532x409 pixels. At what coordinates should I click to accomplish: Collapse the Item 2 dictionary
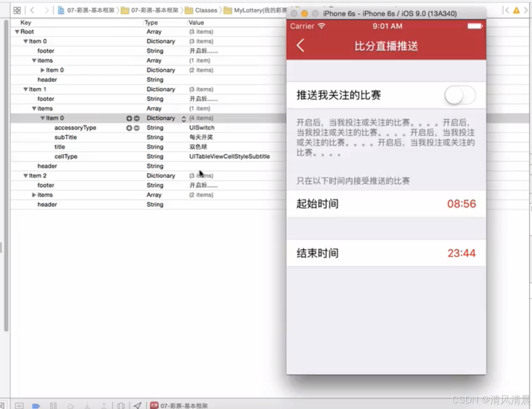[x=26, y=175]
